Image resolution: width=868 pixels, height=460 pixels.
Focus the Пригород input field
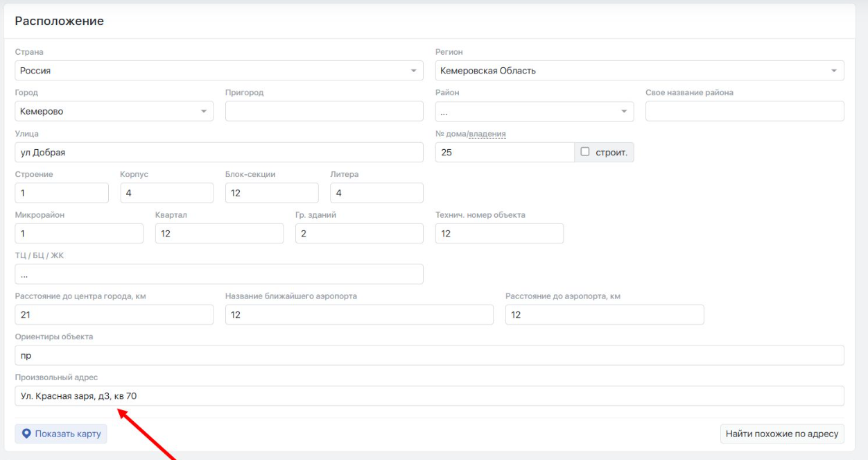[324, 111]
